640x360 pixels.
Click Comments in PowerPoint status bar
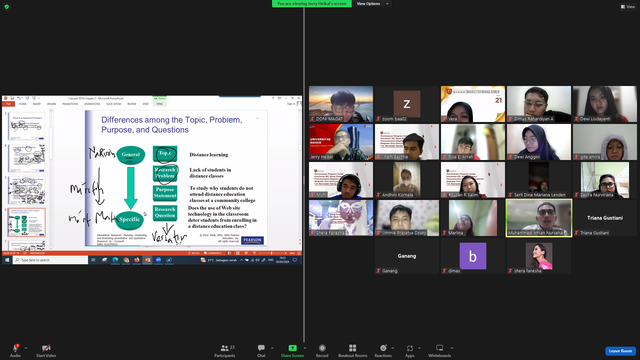pyautogui.click(x=212, y=253)
